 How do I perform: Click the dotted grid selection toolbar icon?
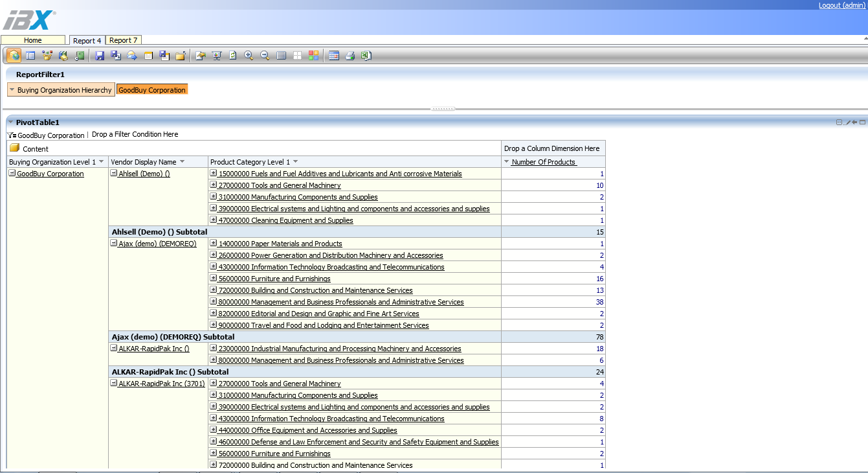[x=297, y=56]
